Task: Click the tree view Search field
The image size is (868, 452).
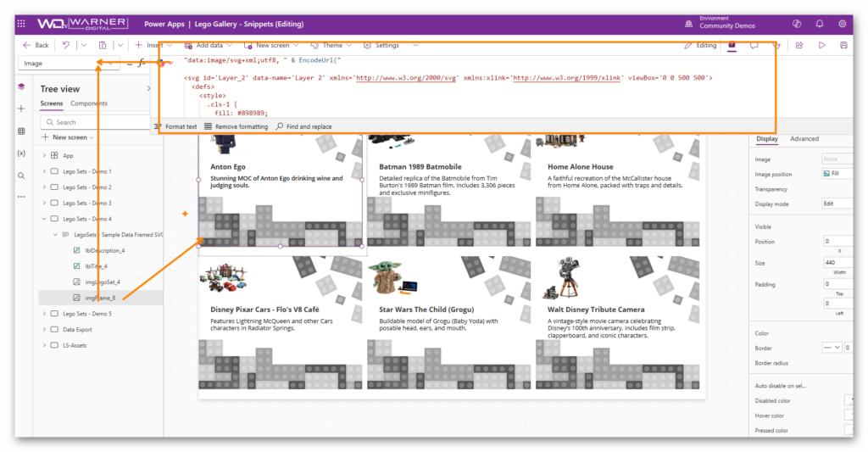Action: [97, 122]
